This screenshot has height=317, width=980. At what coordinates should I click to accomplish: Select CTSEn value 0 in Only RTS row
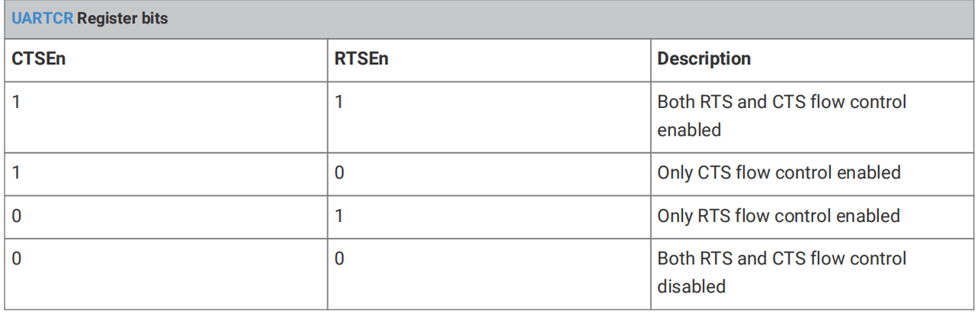click(17, 215)
